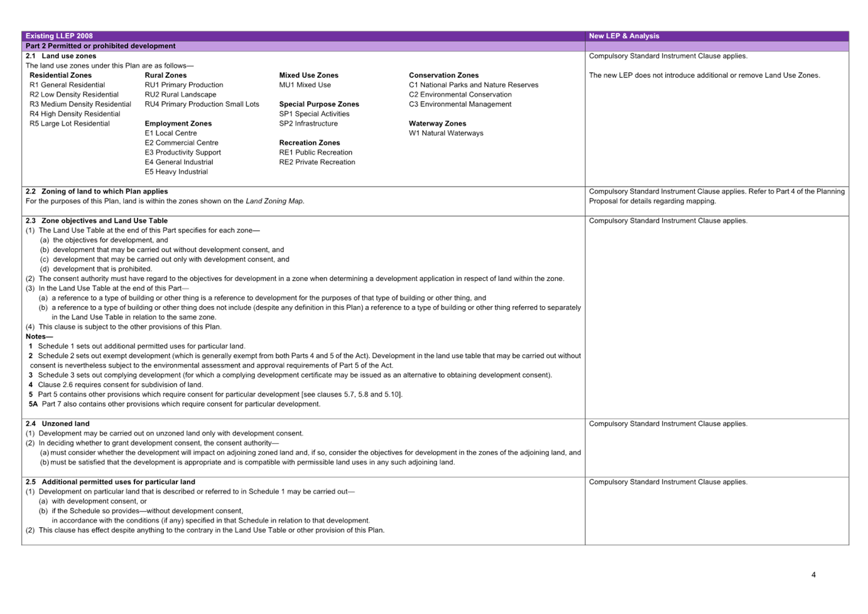The height and width of the screenshot is (614, 868).
Task: Click note '1 Schedule 1 sets out additional permitted uses'
Action: 137,346
